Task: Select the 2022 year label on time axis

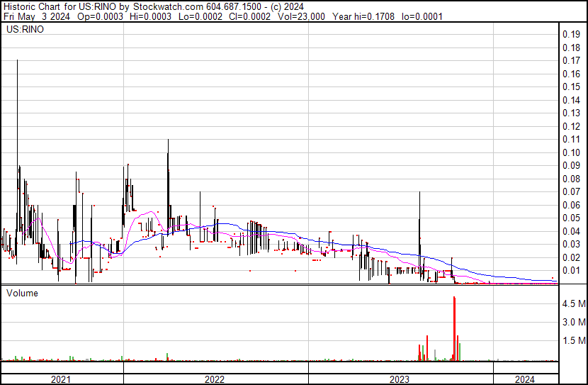Action: point(215,379)
